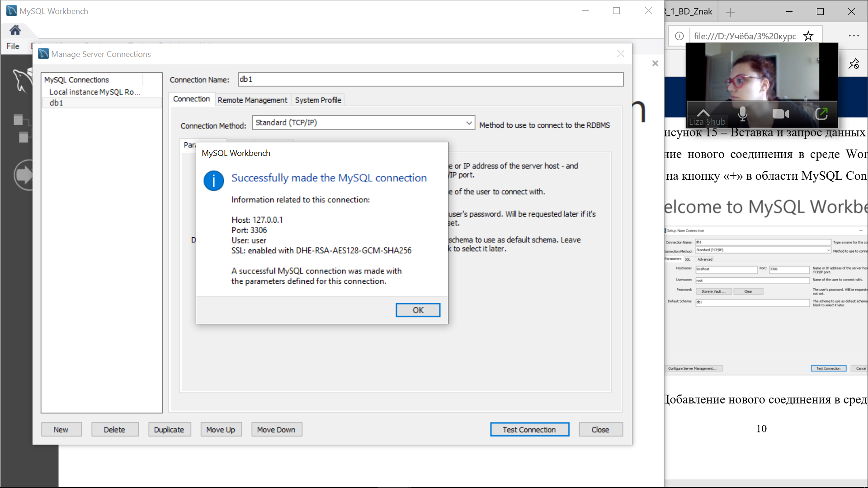The width and height of the screenshot is (868, 488).
Task: Open the File menu in MySQL Workbench
Action: click(x=13, y=46)
